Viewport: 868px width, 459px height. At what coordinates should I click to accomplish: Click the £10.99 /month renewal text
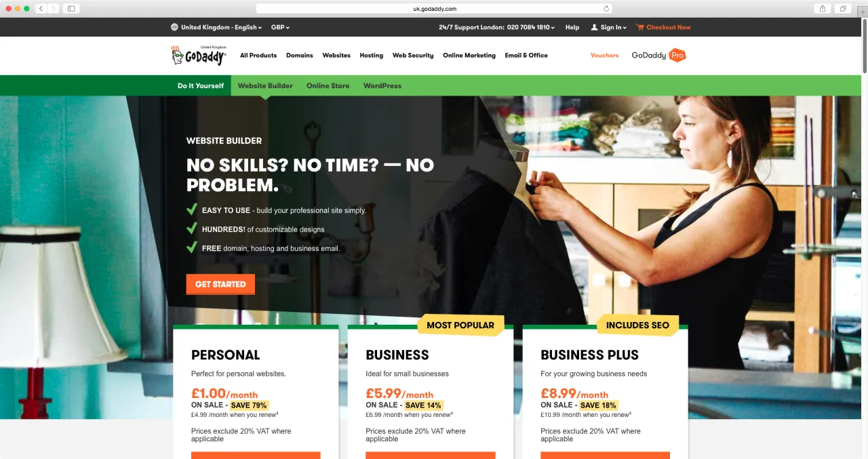(x=585, y=415)
